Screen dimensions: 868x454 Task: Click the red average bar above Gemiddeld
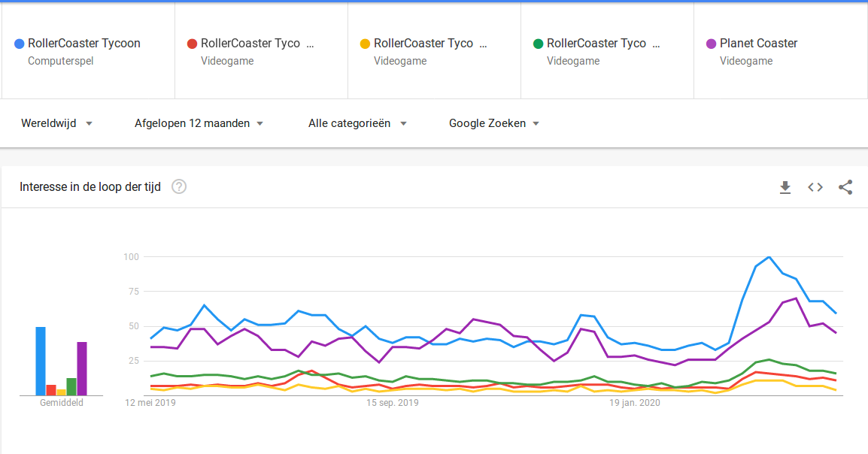[51, 390]
